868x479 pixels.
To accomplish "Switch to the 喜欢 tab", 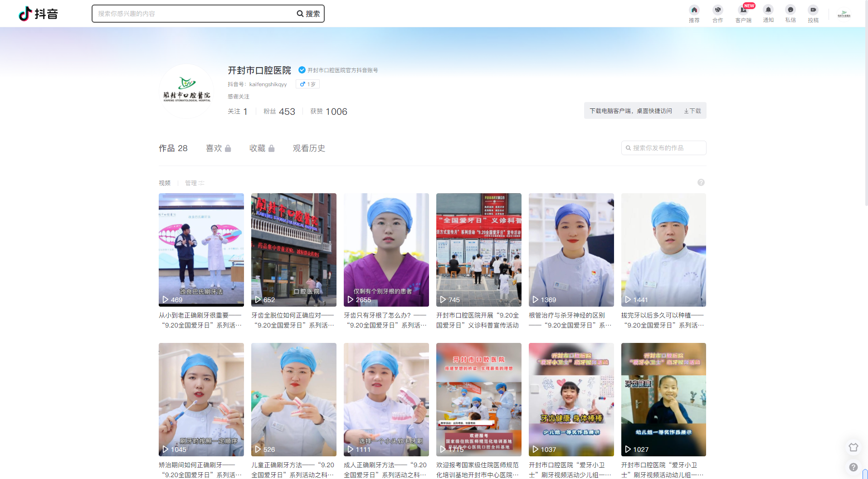I will point(218,148).
